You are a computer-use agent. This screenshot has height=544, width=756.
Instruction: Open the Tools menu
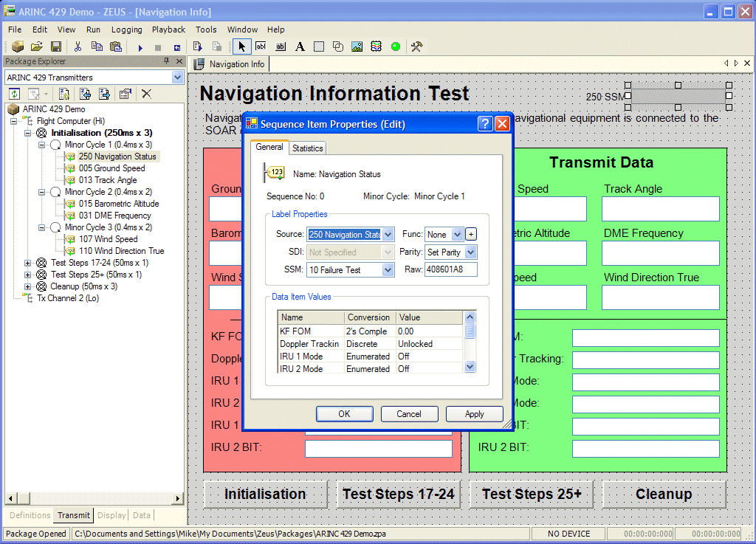206,30
